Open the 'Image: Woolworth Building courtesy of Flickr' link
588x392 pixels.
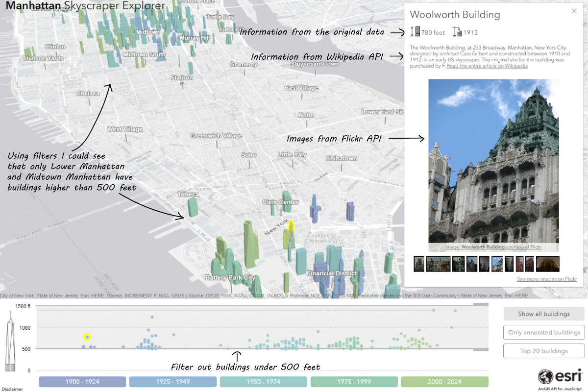tap(493, 247)
